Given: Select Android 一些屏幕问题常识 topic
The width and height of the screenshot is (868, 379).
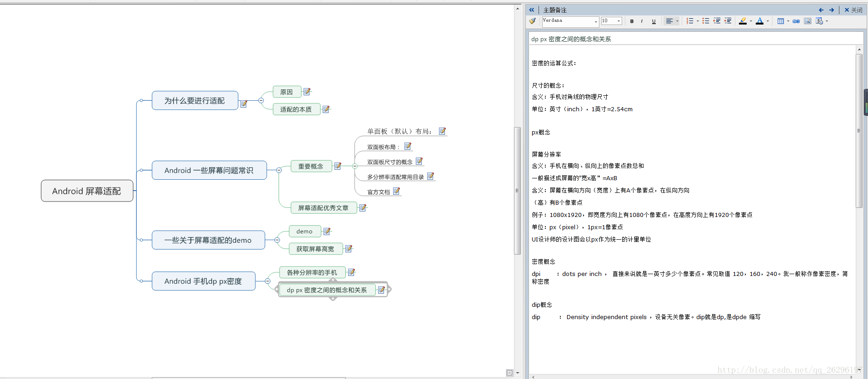Looking at the screenshot, I should tap(209, 170).
